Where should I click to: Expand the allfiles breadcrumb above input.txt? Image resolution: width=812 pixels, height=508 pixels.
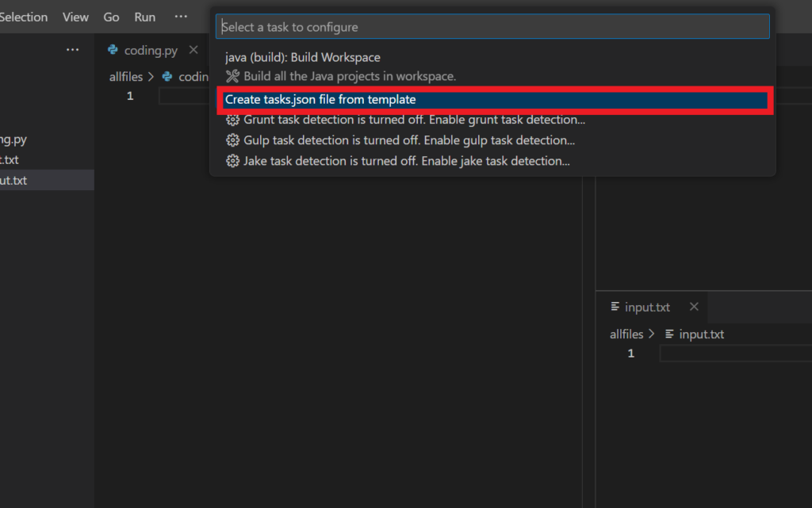(x=626, y=334)
